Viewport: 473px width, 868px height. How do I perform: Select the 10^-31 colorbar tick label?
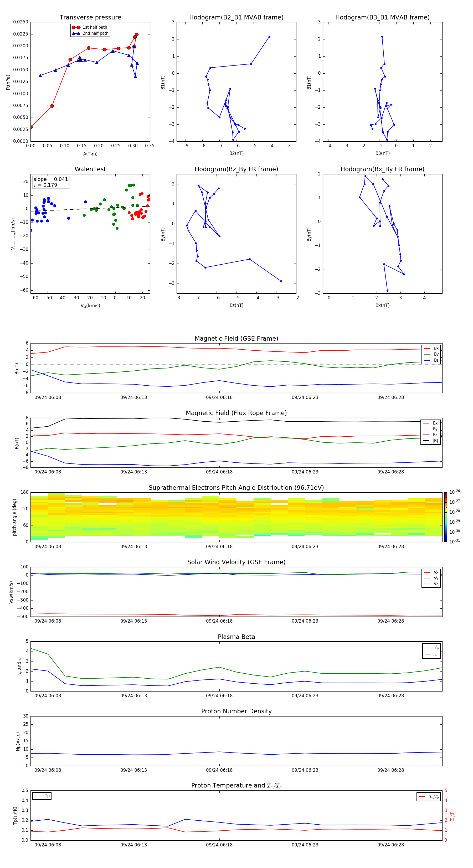[455, 542]
